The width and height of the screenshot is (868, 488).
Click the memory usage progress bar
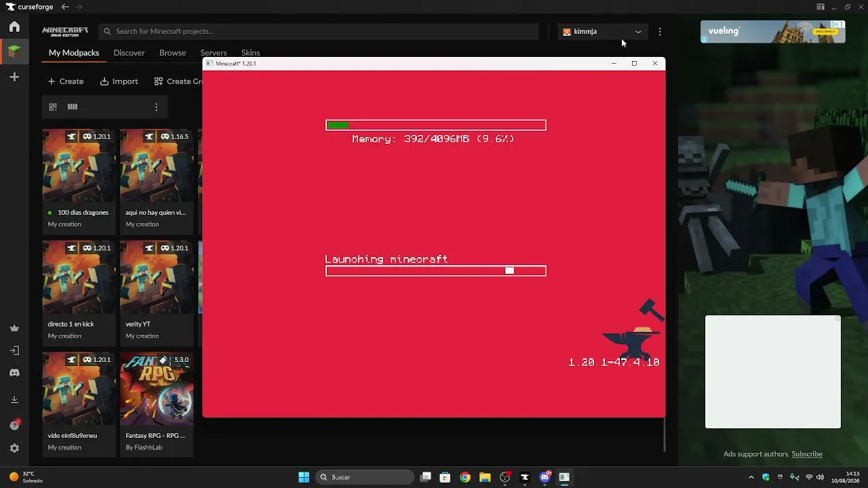tap(435, 125)
